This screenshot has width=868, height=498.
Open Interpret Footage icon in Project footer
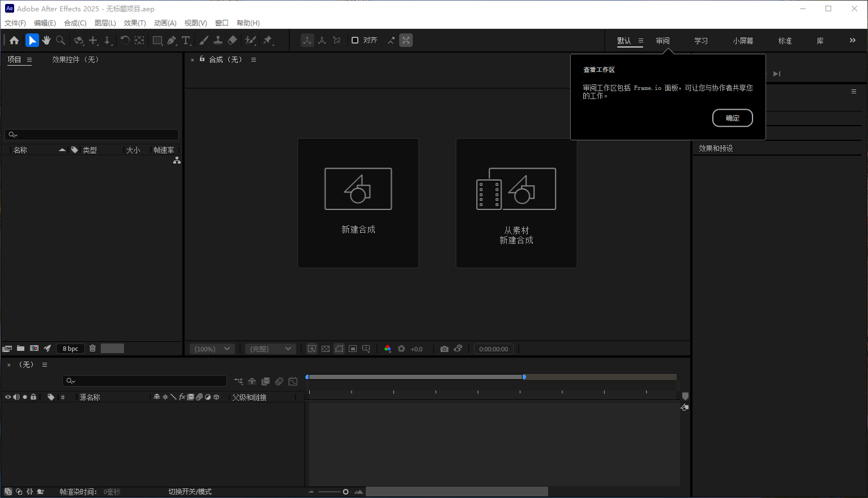(7, 349)
